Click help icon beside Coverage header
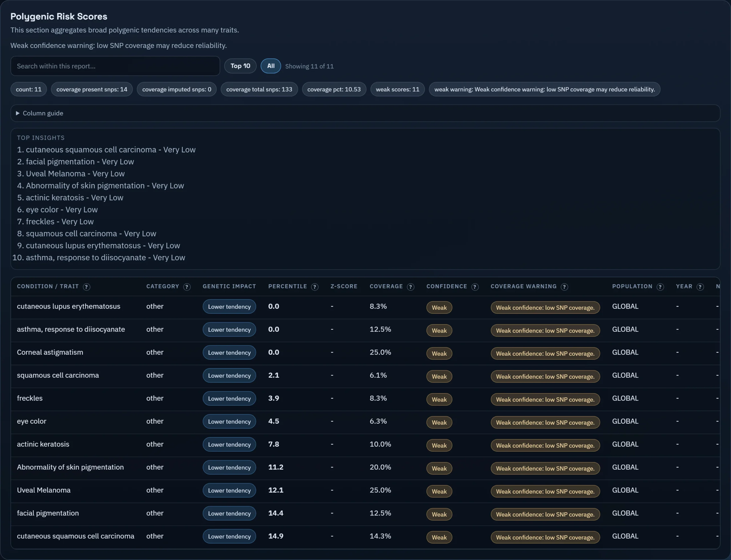 click(411, 287)
